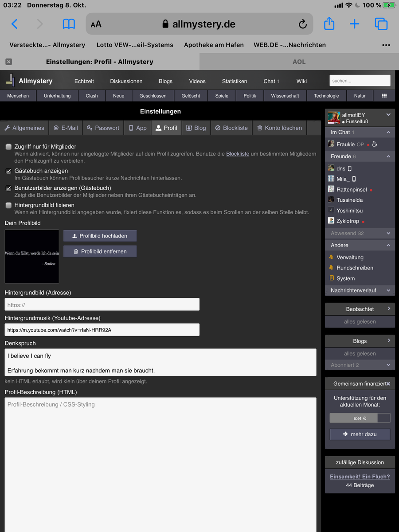The image size is (399, 532).
Task: Click the suchen search field
Action: (360, 81)
